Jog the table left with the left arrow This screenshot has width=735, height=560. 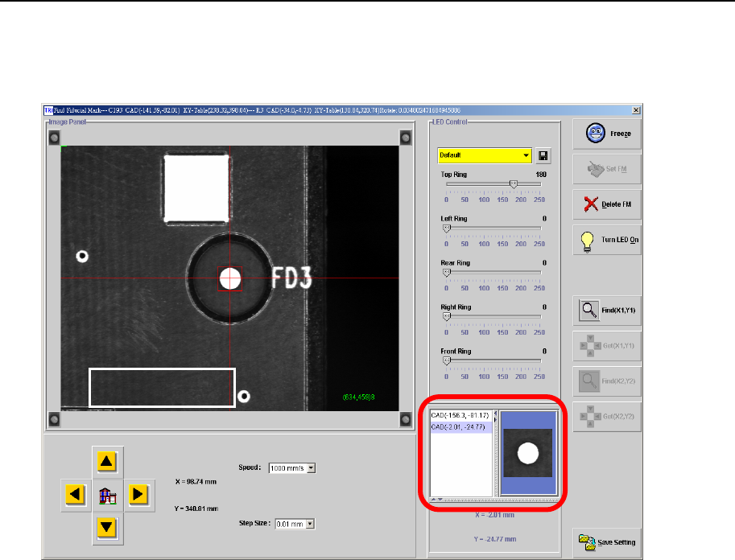pos(74,494)
